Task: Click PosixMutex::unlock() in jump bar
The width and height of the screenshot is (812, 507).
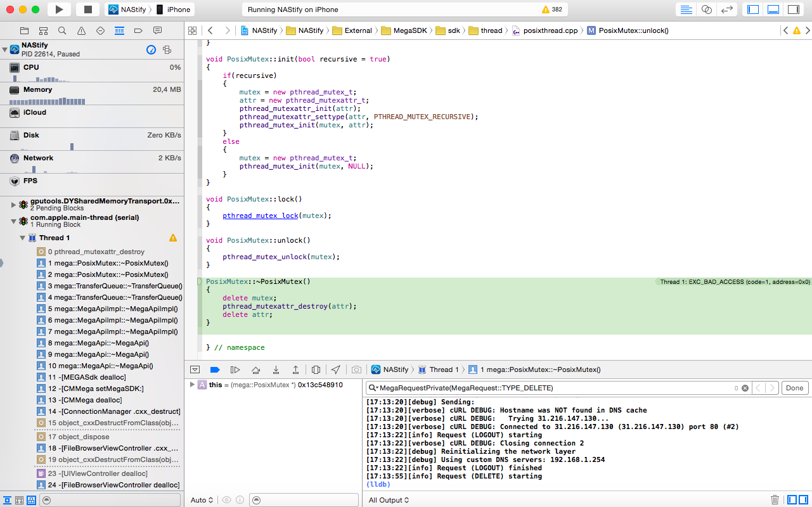Action: pyautogui.click(x=628, y=30)
